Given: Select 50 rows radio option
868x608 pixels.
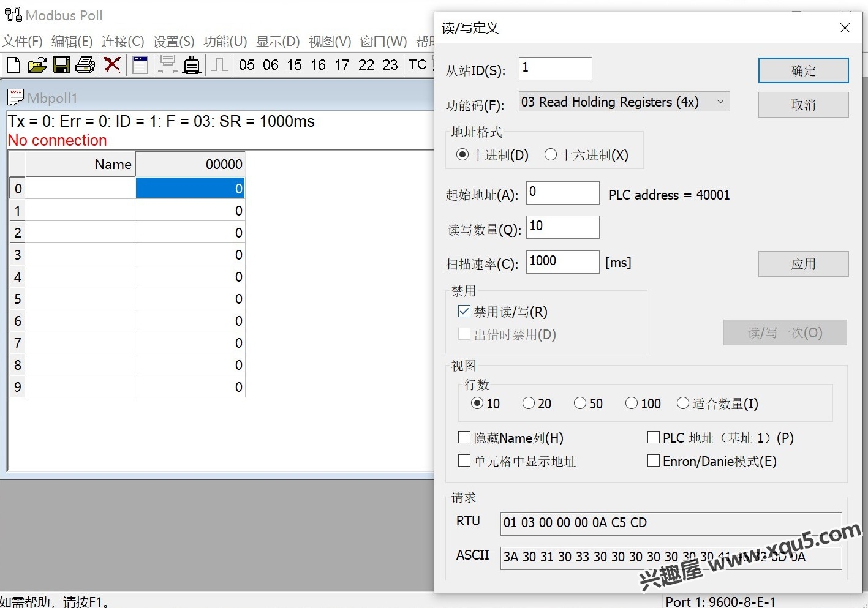Looking at the screenshot, I should tap(580, 403).
